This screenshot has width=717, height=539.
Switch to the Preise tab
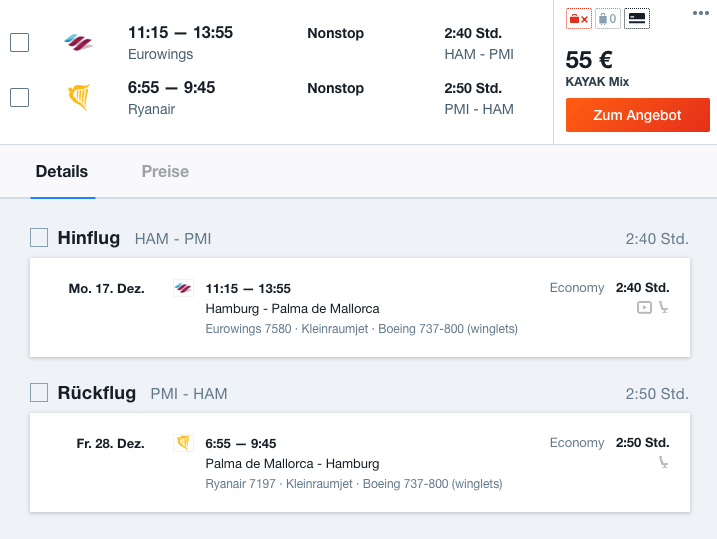165,171
